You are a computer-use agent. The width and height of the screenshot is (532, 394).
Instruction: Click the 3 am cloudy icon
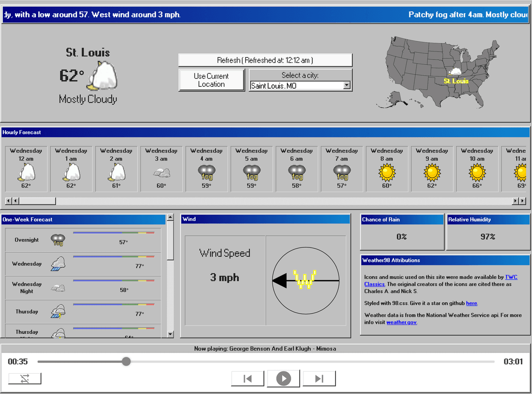tap(162, 172)
